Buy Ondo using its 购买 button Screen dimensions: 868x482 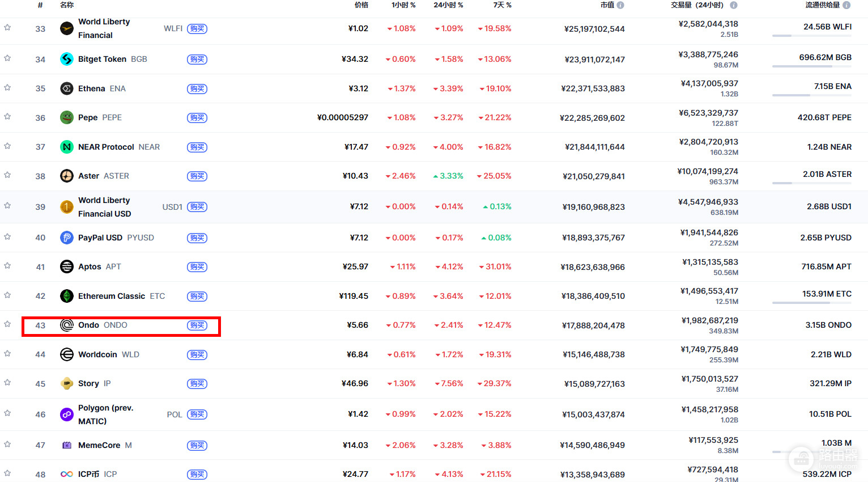click(x=197, y=325)
